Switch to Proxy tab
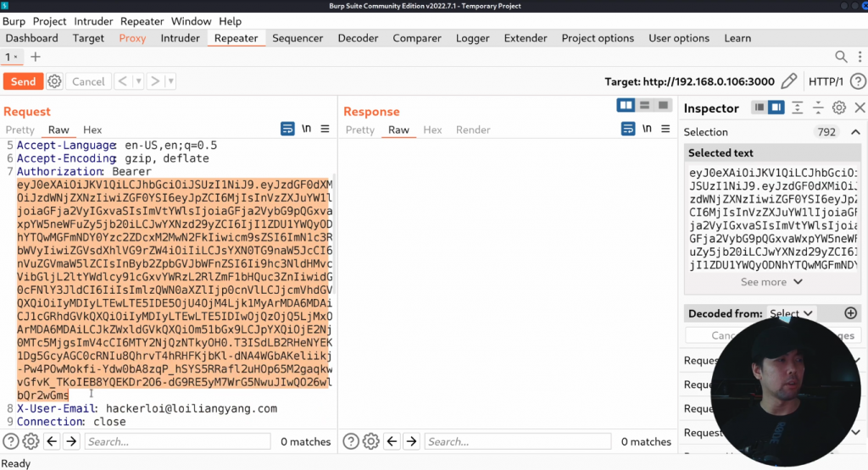 (132, 38)
